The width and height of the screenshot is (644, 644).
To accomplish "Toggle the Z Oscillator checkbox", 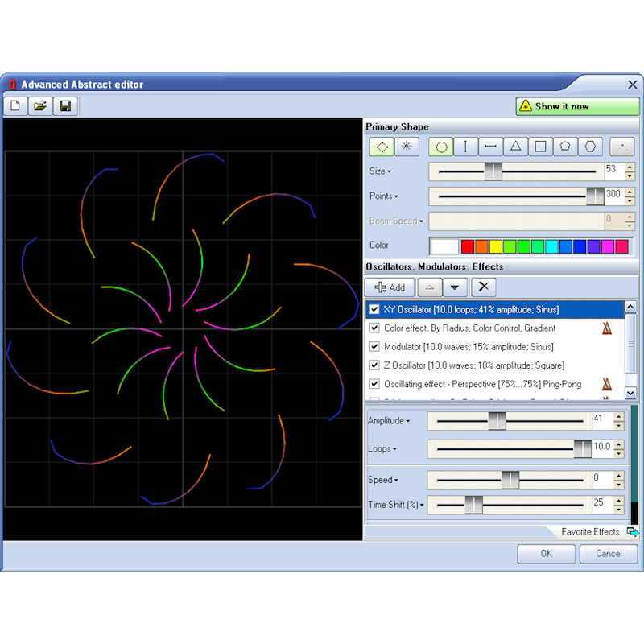I will 374,365.
